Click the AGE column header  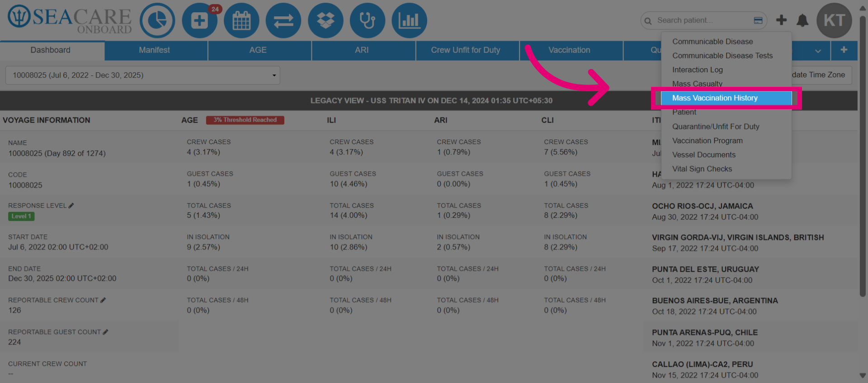(189, 120)
